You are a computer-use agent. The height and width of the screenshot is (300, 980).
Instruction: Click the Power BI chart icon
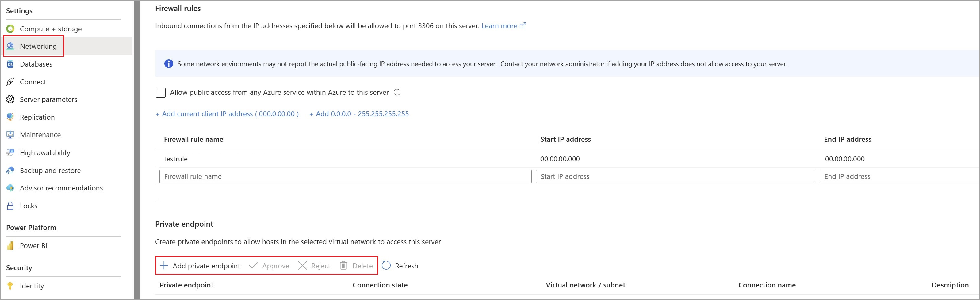tap(10, 246)
